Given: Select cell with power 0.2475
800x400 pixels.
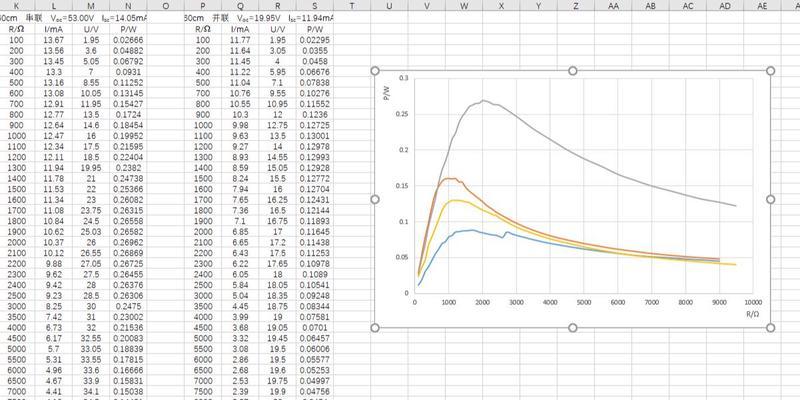Looking at the screenshot, I should click(x=128, y=306).
